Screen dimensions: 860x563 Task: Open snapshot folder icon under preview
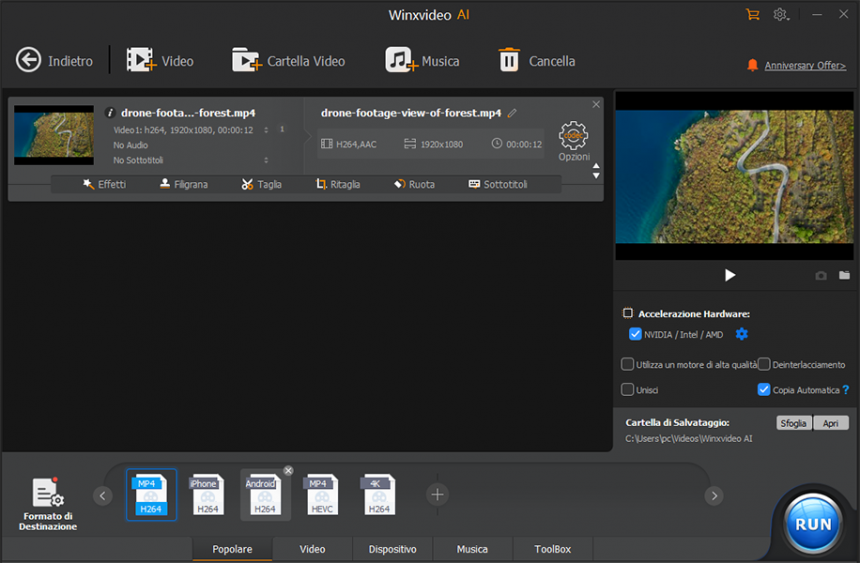(x=844, y=275)
